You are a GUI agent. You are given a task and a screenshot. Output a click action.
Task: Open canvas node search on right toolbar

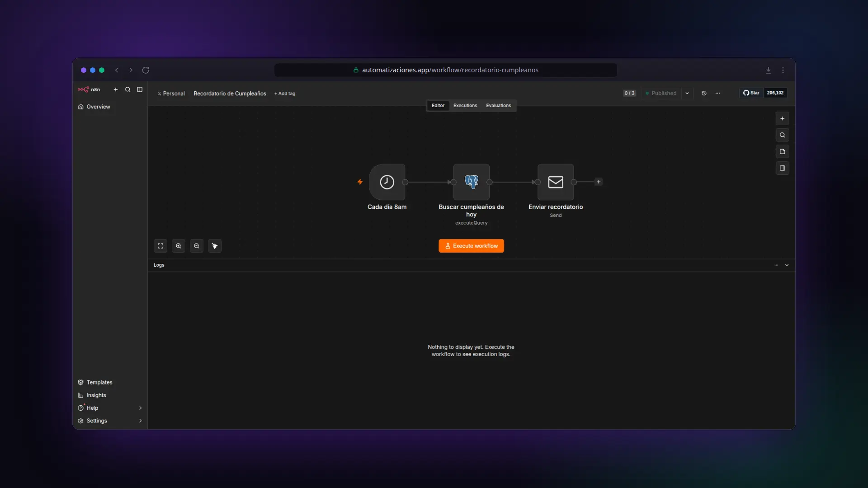(x=783, y=135)
